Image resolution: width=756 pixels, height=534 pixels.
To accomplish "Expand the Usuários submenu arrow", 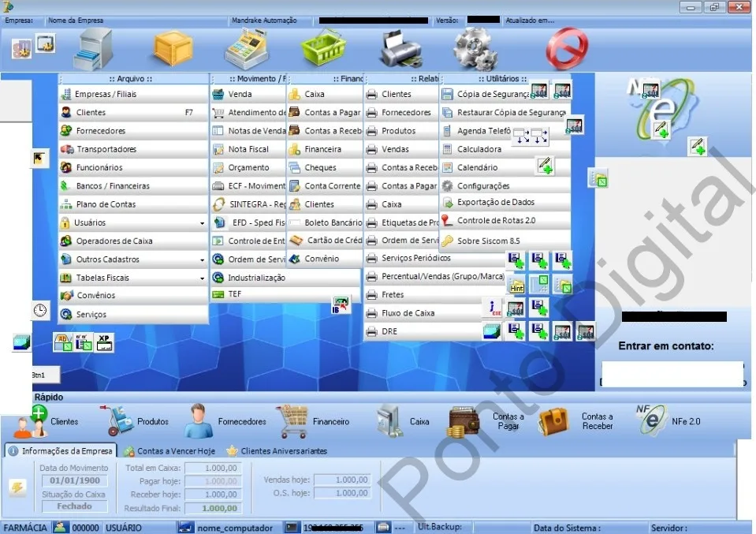I will (202, 223).
